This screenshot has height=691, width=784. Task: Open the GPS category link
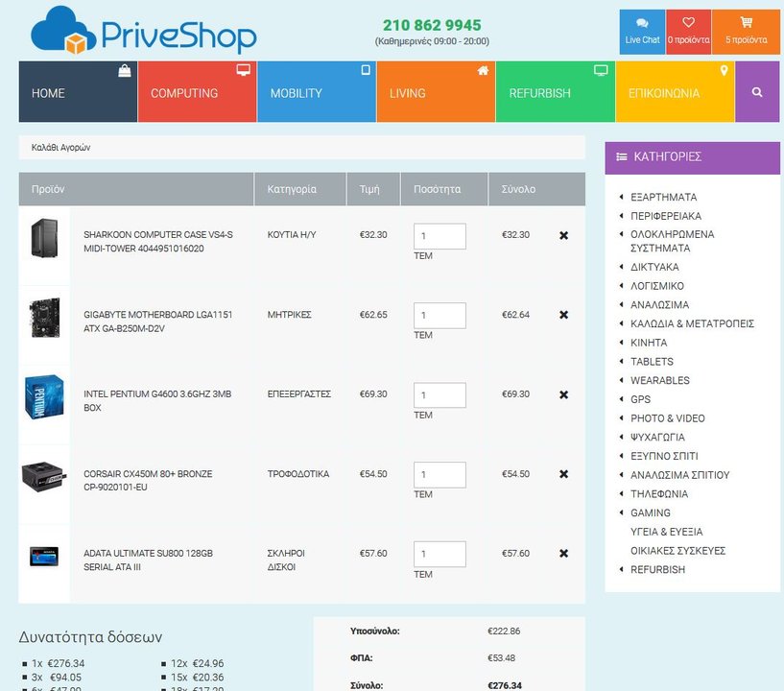click(640, 399)
